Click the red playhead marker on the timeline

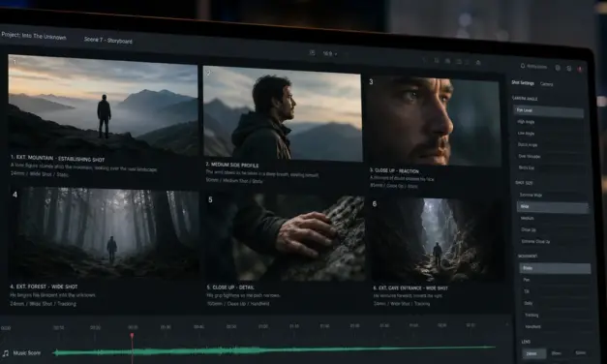(x=132, y=335)
